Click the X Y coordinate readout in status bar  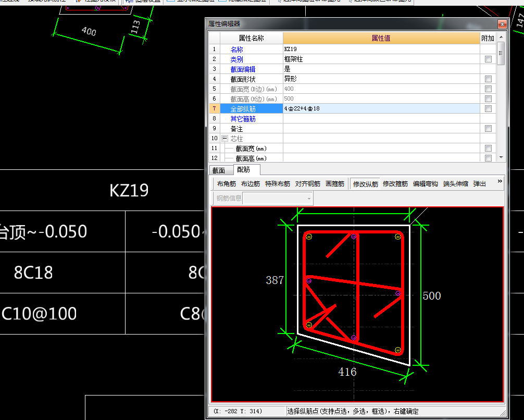[x=238, y=411]
